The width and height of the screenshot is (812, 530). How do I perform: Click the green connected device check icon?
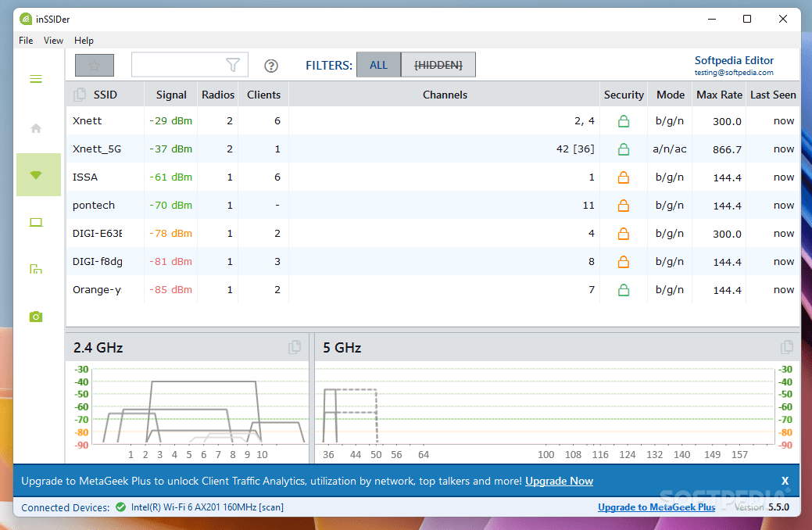tap(120, 507)
